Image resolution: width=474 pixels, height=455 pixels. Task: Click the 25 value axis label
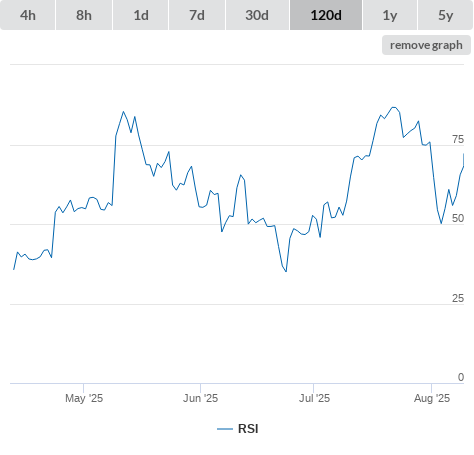click(458, 298)
